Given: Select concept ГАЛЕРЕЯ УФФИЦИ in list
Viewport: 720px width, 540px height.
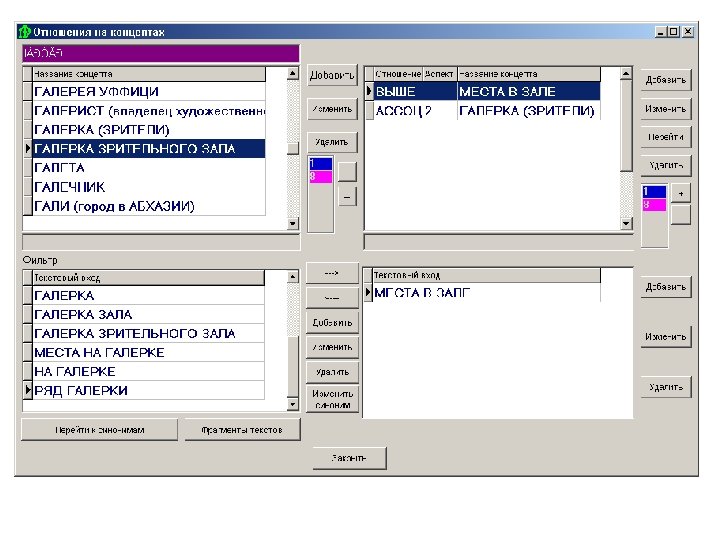Looking at the screenshot, I should pyautogui.click(x=149, y=91).
